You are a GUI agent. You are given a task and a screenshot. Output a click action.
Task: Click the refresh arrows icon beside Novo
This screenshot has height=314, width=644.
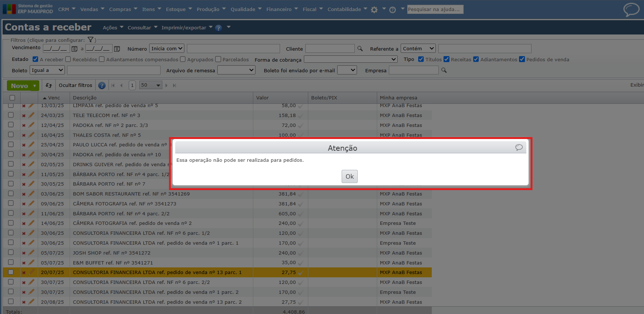coord(49,85)
